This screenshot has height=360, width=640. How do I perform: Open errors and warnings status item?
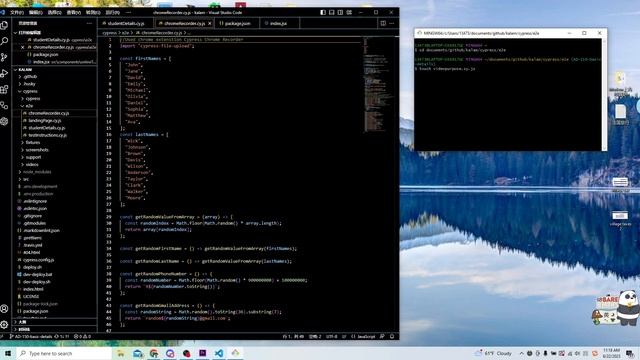(x=82, y=337)
